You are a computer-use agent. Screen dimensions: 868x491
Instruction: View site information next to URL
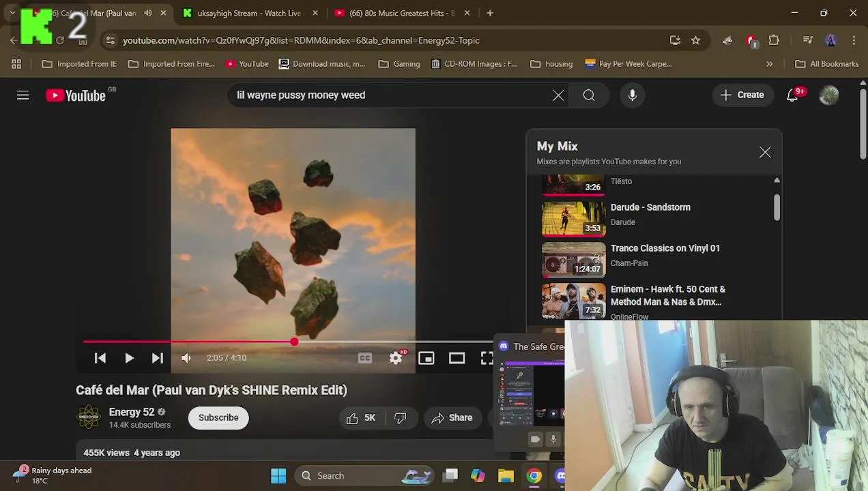click(x=111, y=40)
